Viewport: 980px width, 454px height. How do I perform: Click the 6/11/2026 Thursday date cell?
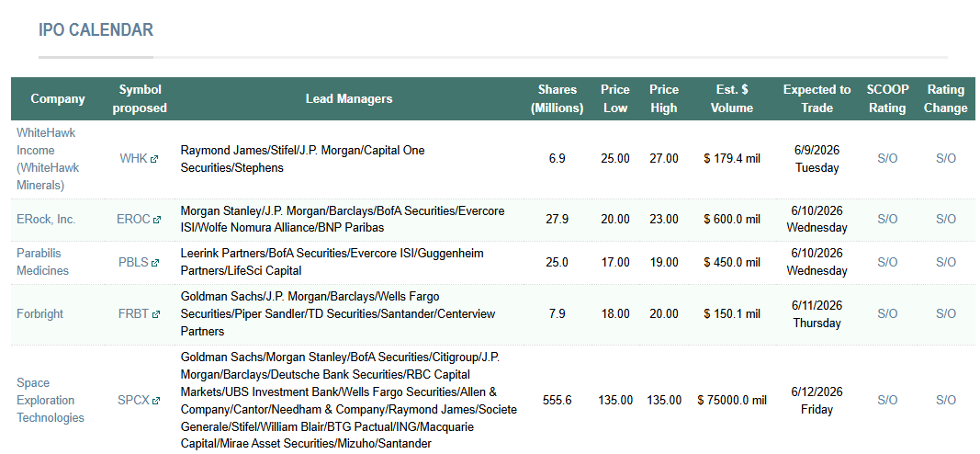click(x=817, y=314)
